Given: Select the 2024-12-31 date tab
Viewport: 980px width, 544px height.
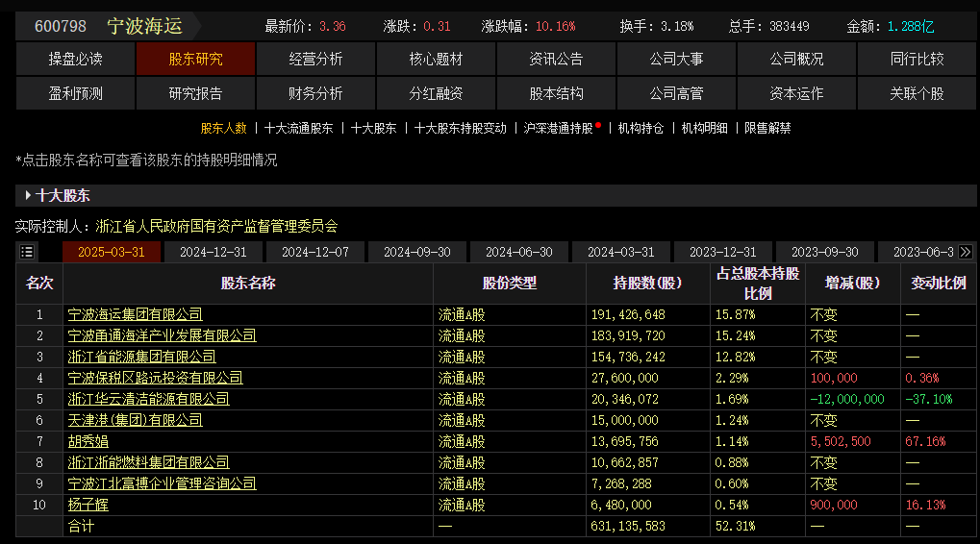Looking at the screenshot, I should point(214,252).
